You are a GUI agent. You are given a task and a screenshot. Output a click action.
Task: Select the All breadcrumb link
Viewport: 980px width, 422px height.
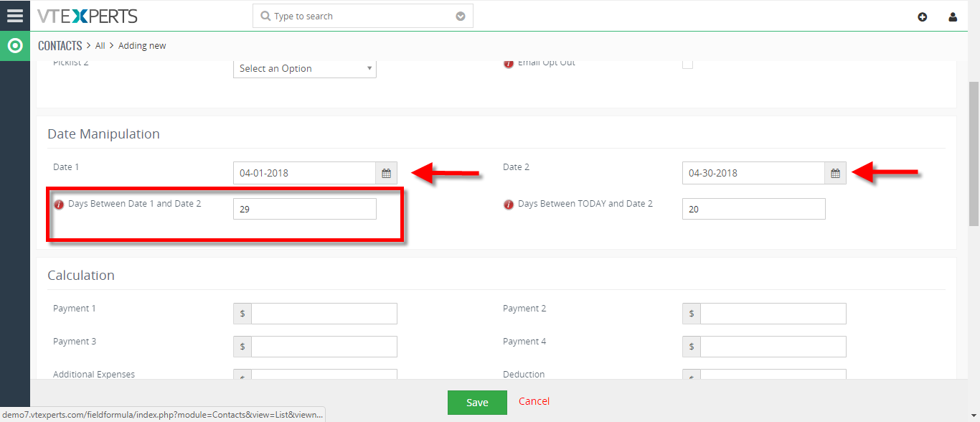[x=100, y=46]
